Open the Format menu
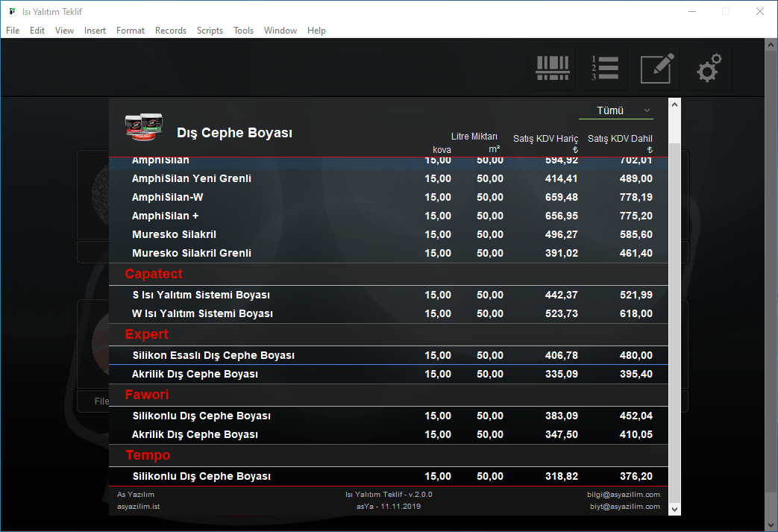Screen dimensions: 778x532 pos(131,31)
